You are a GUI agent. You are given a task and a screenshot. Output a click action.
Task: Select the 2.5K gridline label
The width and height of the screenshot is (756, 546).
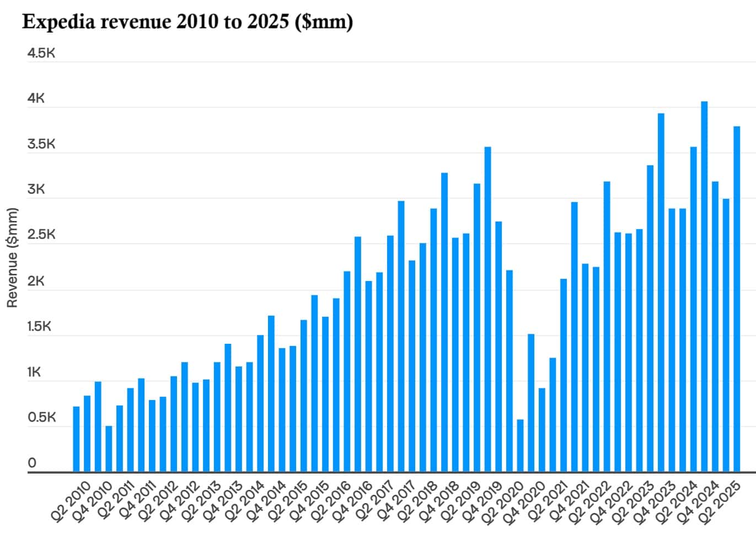(x=40, y=233)
